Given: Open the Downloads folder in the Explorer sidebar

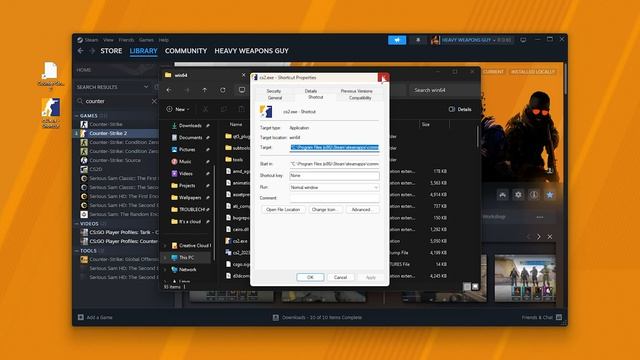Looking at the screenshot, I should click(x=190, y=125).
